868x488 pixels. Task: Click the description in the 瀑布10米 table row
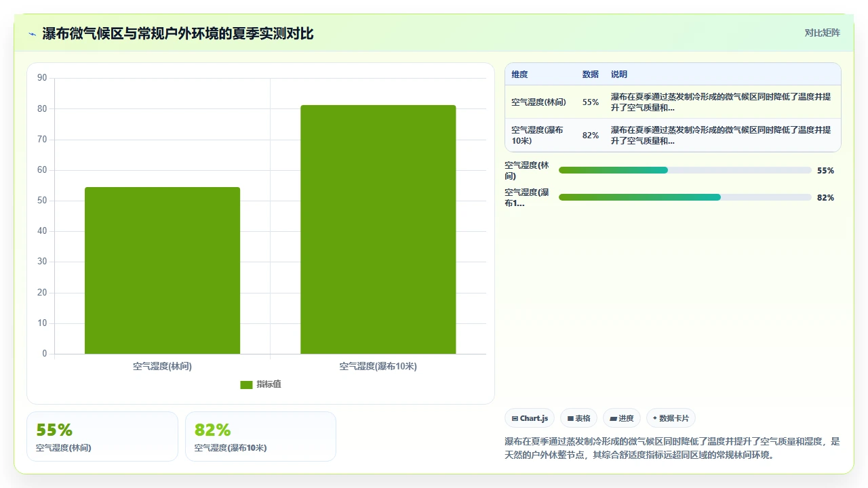pos(721,136)
